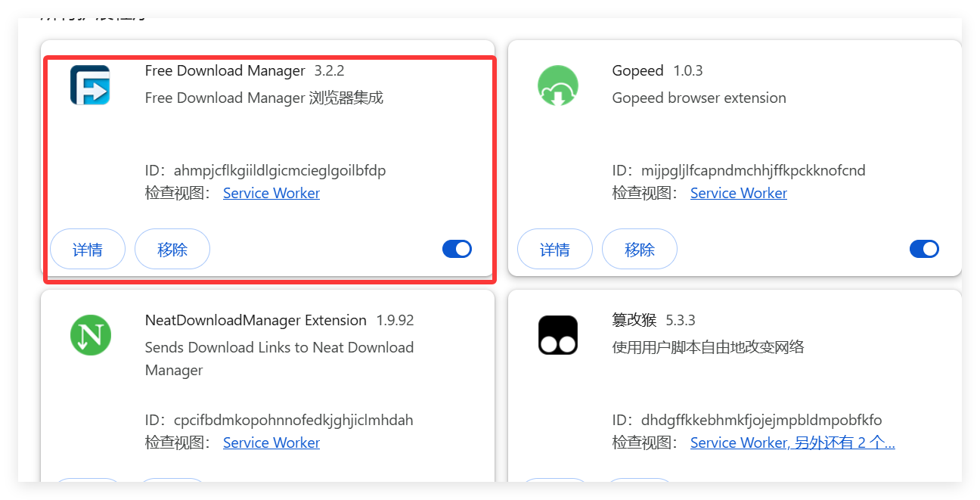Open Gopeed Service Worker inspect link
This screenshot has width=980, height=500.
coord(739,193)
